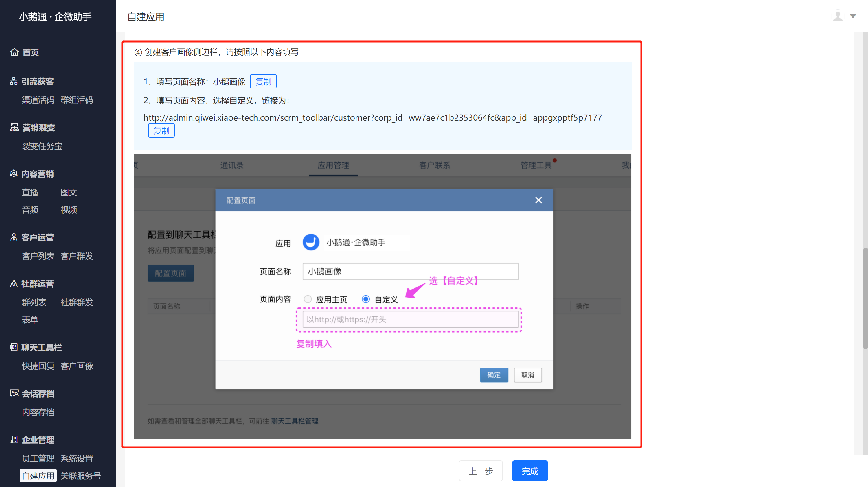This screenshot has width=868, height=487.
Task: Click the 小鹅通·企微助手 app logo in dialog
Action: coord(311,242)
